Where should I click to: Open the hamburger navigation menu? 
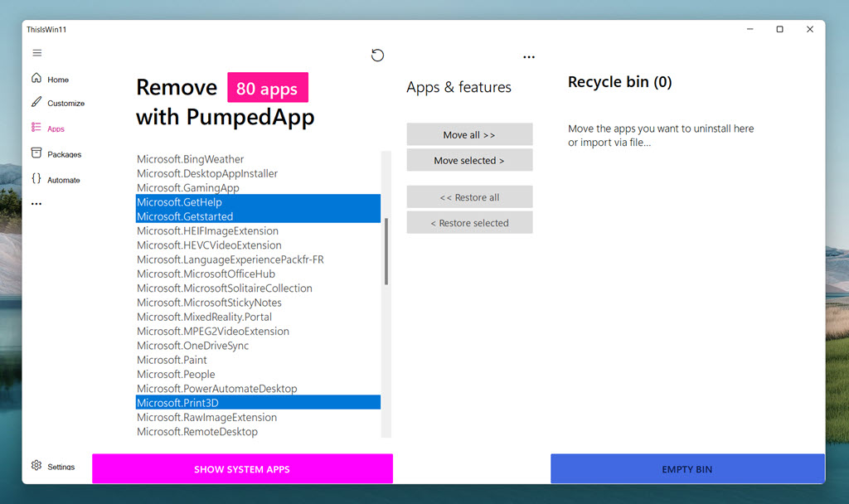pos(36,52)
